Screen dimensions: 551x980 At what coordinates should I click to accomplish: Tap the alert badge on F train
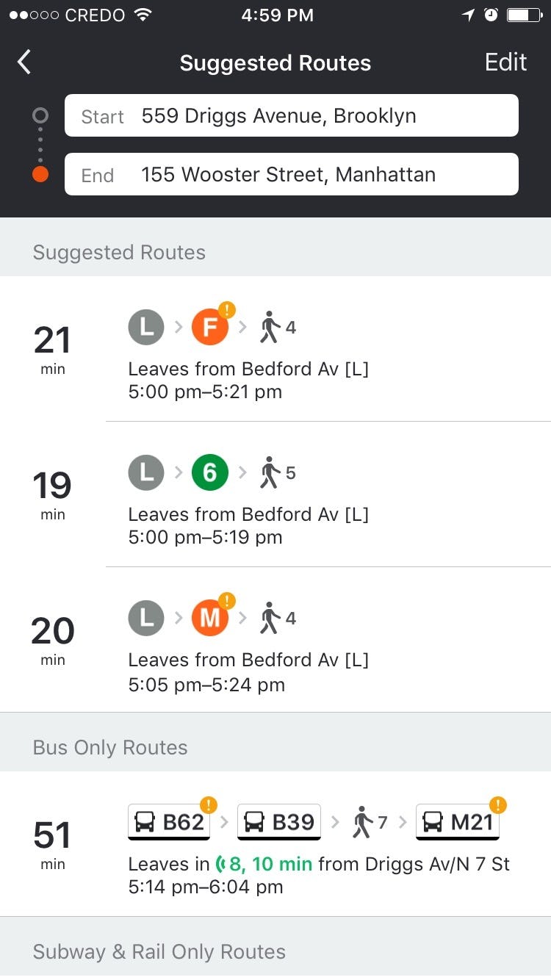pyautogui.click(x=227, y=310)
